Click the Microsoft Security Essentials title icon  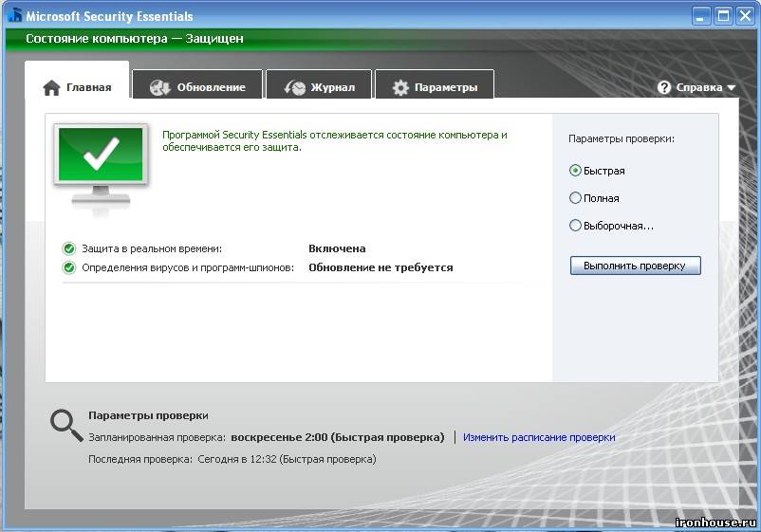click(15, 15)
